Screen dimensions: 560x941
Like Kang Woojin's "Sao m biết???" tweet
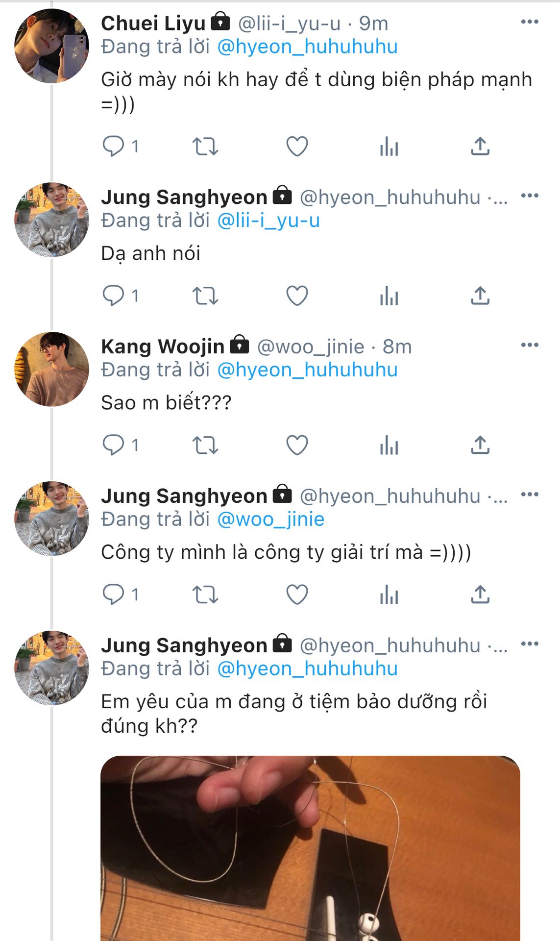click(297, 445)
